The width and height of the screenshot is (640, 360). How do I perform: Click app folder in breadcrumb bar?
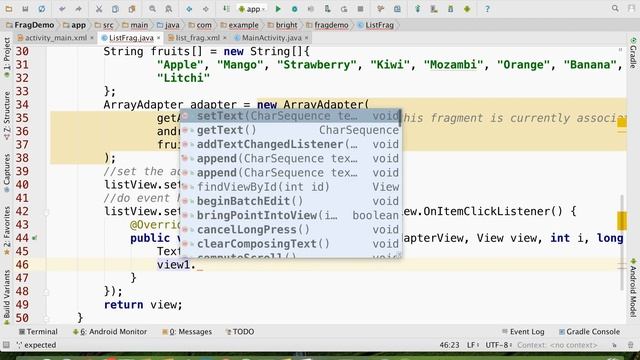(75, 25)
